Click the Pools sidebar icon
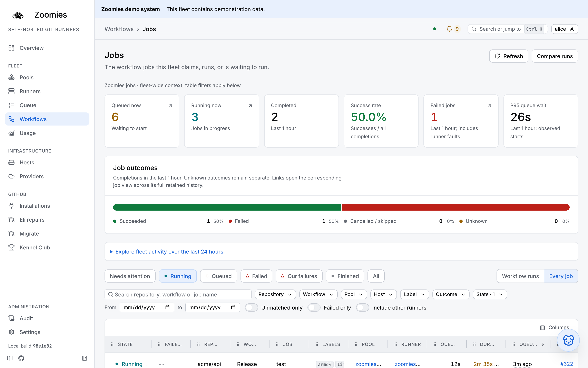 (x=11, y=77)
